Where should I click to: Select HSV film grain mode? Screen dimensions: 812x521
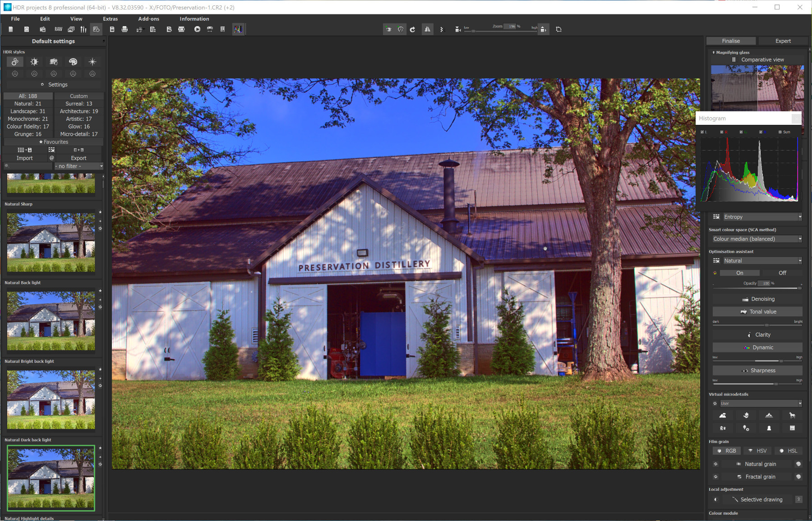[757, 451]
